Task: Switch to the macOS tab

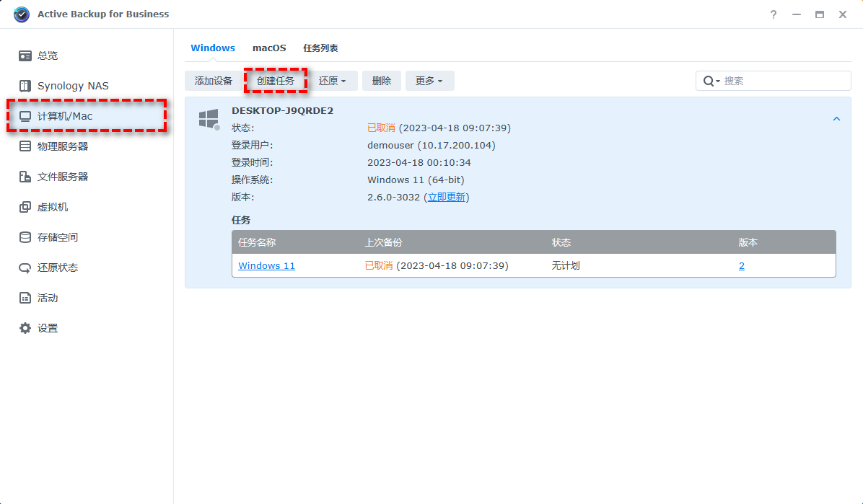Action: 269,48
